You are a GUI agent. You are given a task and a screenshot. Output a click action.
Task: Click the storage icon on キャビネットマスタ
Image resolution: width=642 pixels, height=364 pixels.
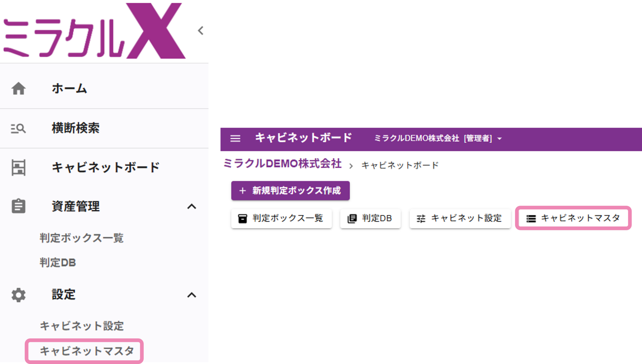pos(531,219)
